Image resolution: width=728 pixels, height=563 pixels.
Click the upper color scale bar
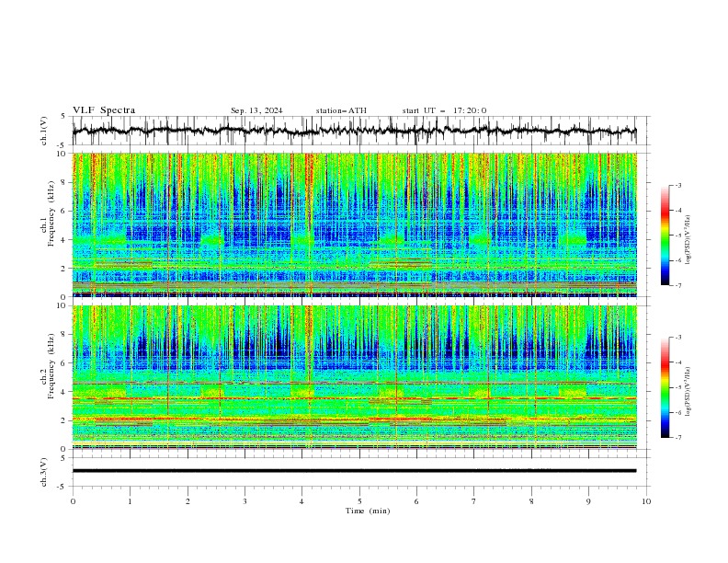point(665,236)
